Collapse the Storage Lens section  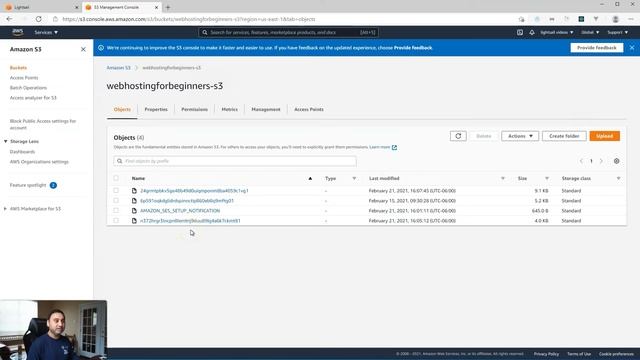[6, 141]
